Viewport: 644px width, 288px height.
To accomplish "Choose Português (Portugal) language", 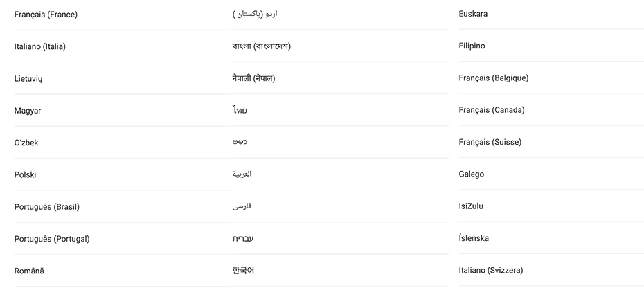I will [52, 239].
